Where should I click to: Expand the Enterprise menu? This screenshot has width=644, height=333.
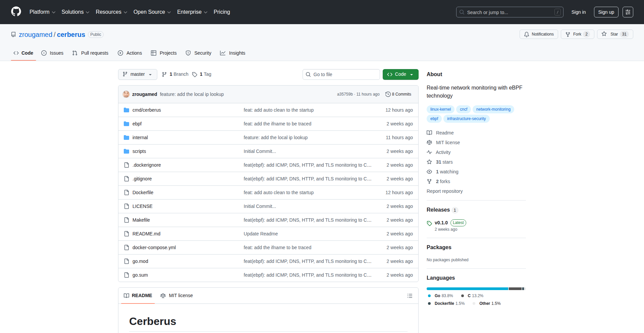tap(192, 12)
